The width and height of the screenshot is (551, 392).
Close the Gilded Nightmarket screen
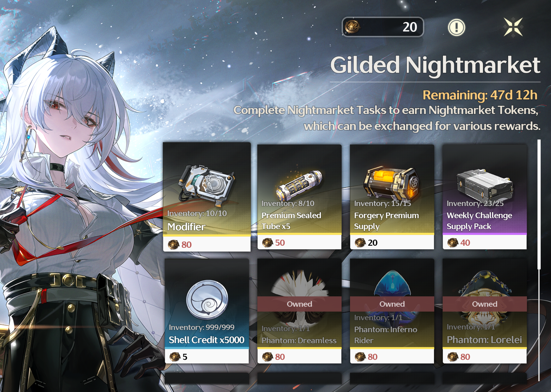[x=513, y=27]
